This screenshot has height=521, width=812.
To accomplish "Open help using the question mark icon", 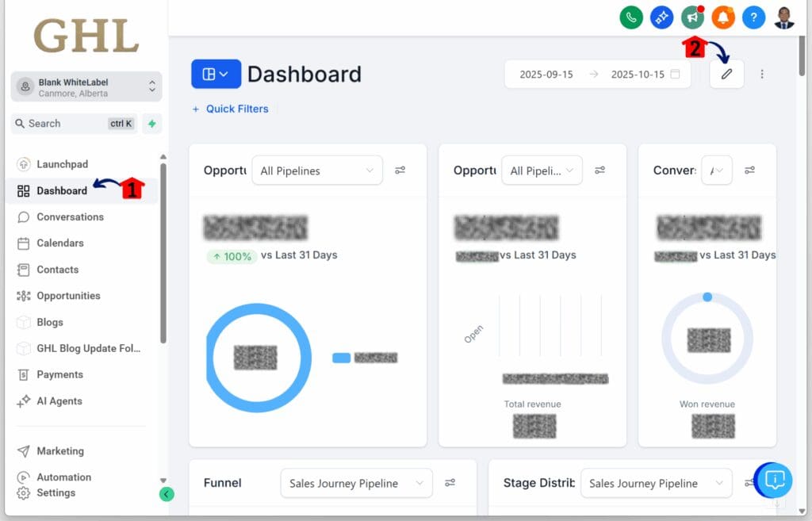I will (753, 17).
